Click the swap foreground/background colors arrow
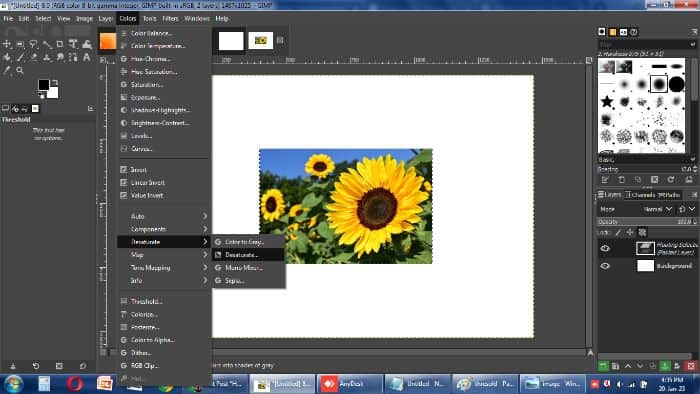This screenshot has width=700, height=394. click(55, 83)
